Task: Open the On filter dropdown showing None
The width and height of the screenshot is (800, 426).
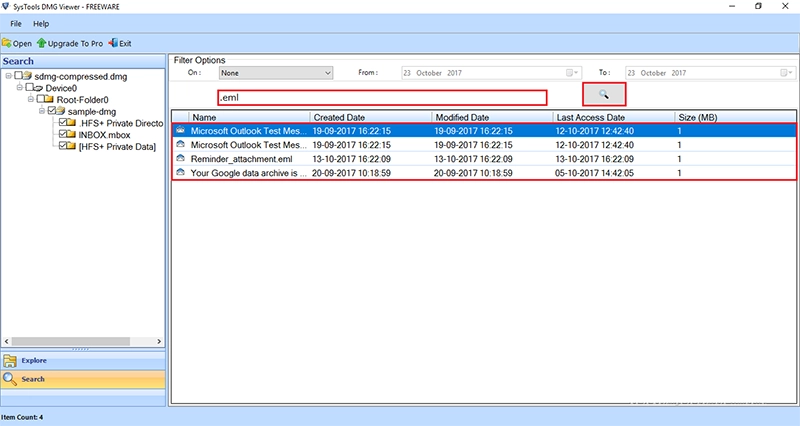Action: (x=276, y=73)
